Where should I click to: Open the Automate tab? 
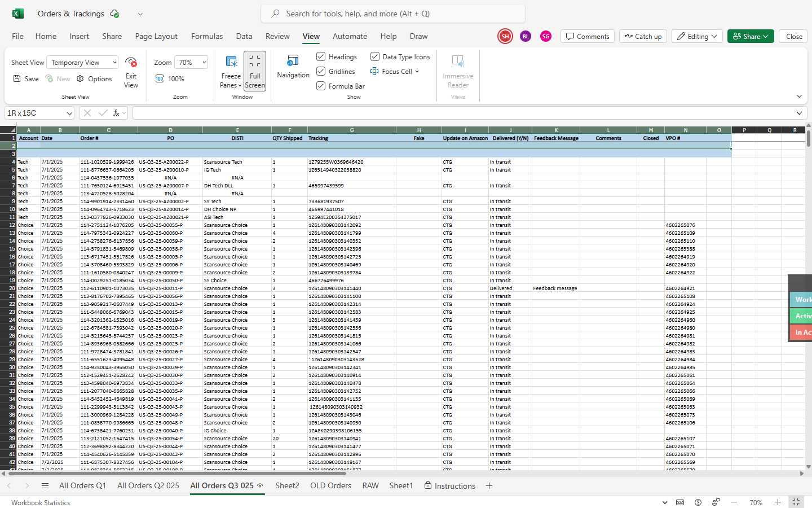[350, 36]
